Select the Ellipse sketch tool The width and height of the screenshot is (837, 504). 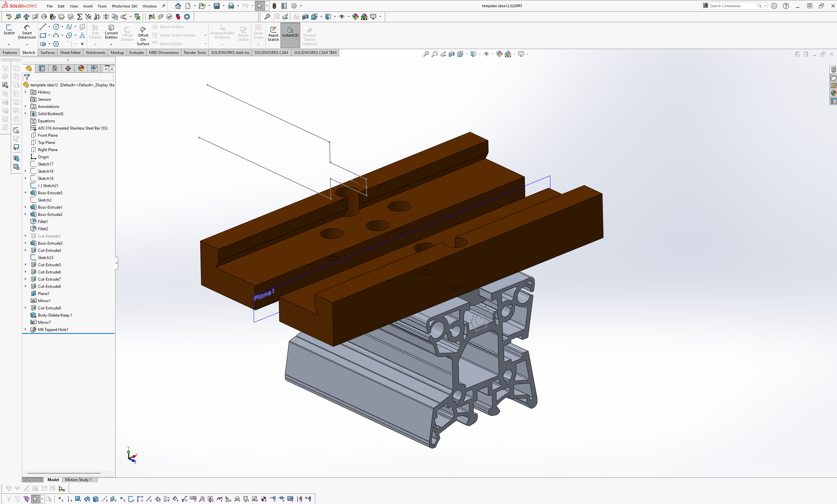[69, 35]
